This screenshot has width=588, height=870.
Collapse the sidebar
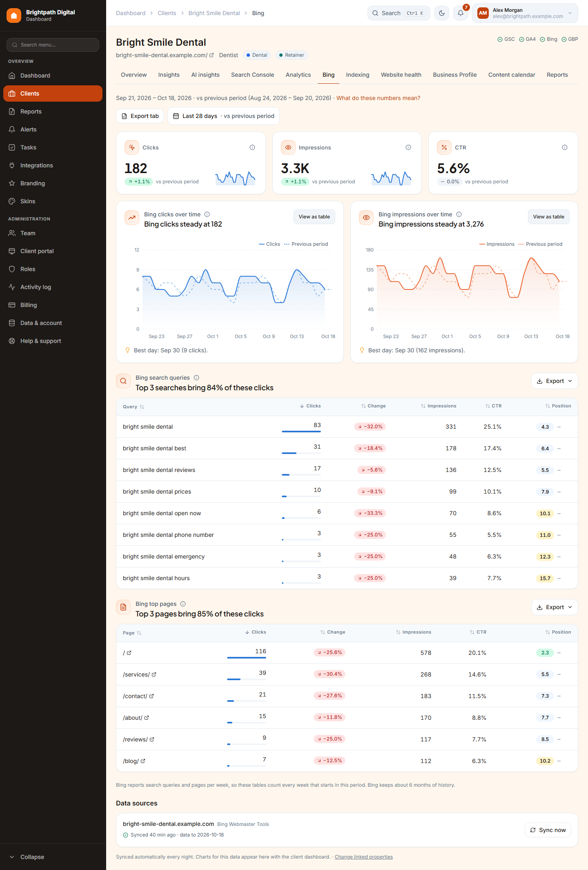coord(53,857)
